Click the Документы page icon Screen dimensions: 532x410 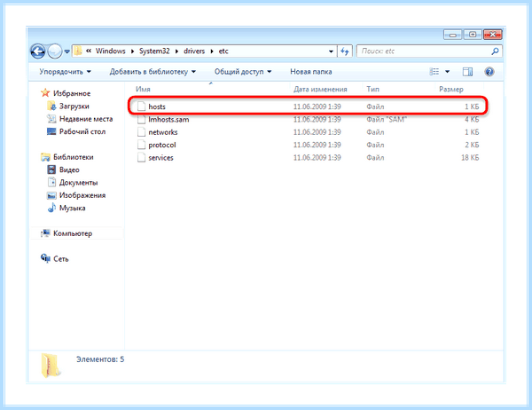coord(51,183)
